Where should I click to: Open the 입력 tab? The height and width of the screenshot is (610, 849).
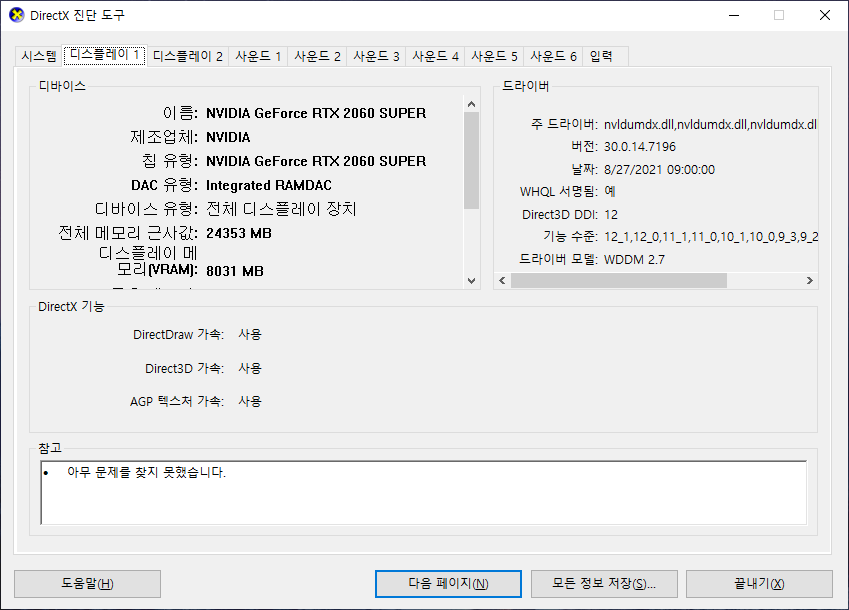[605, 56]
